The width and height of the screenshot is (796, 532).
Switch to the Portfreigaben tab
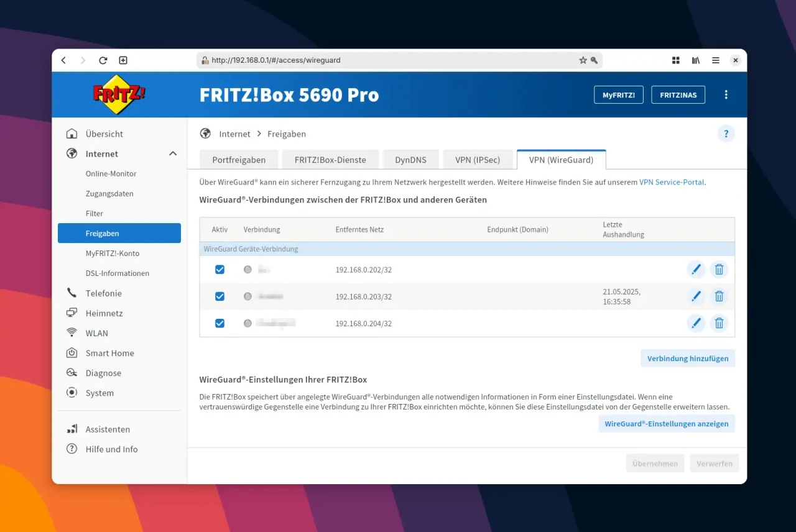(239, 160)
